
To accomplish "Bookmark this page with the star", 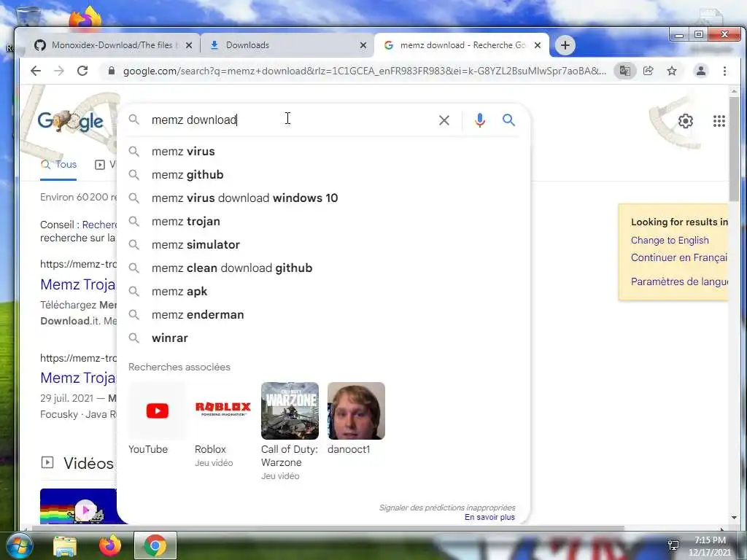I will pos(672,71).
